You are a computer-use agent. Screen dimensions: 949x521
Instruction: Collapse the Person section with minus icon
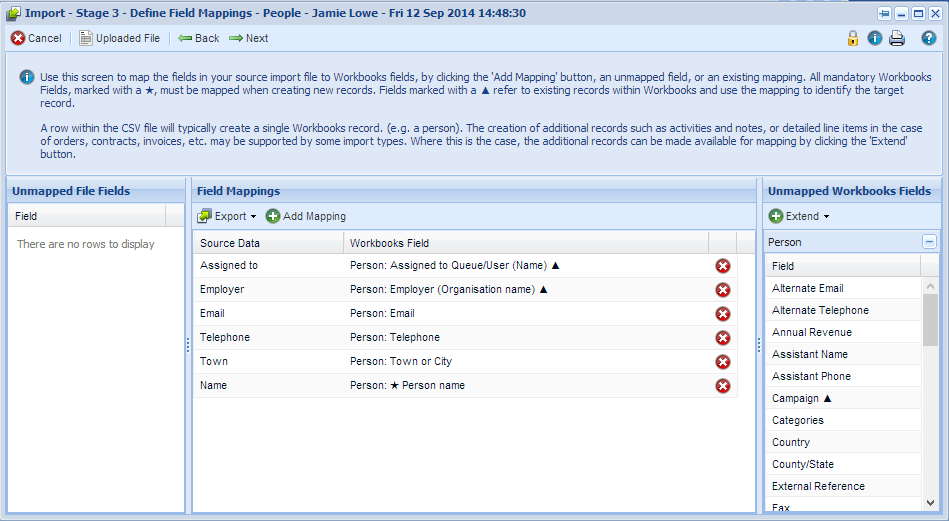929,242
